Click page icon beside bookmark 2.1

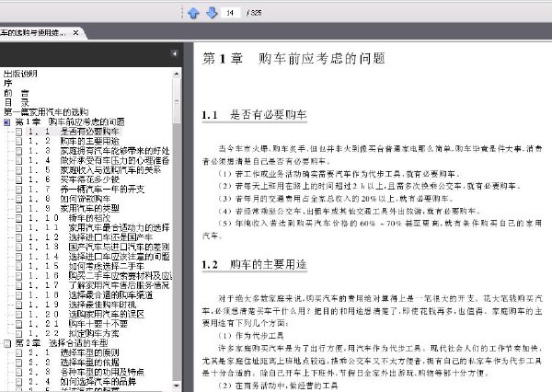coord(18,352)
